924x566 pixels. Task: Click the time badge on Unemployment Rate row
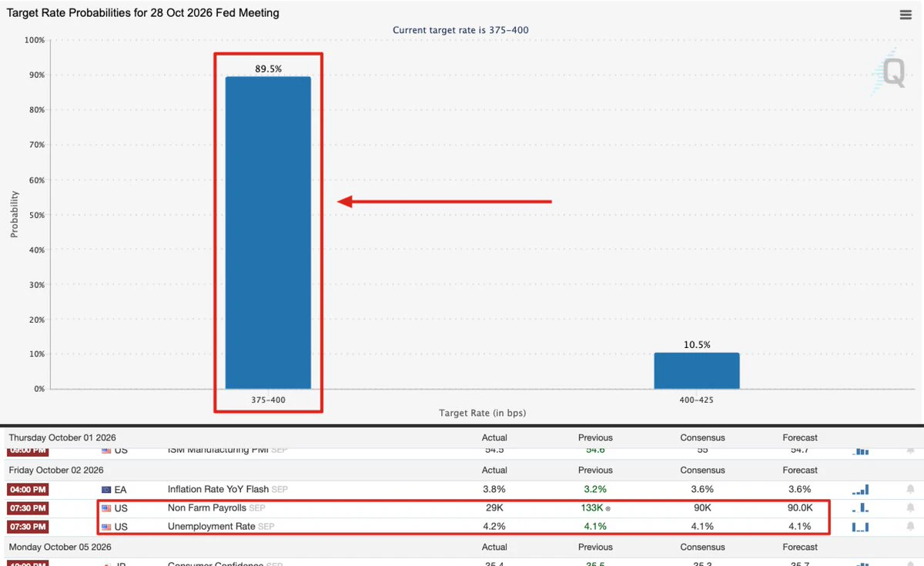pyautogui.click(x=28, y=527)
